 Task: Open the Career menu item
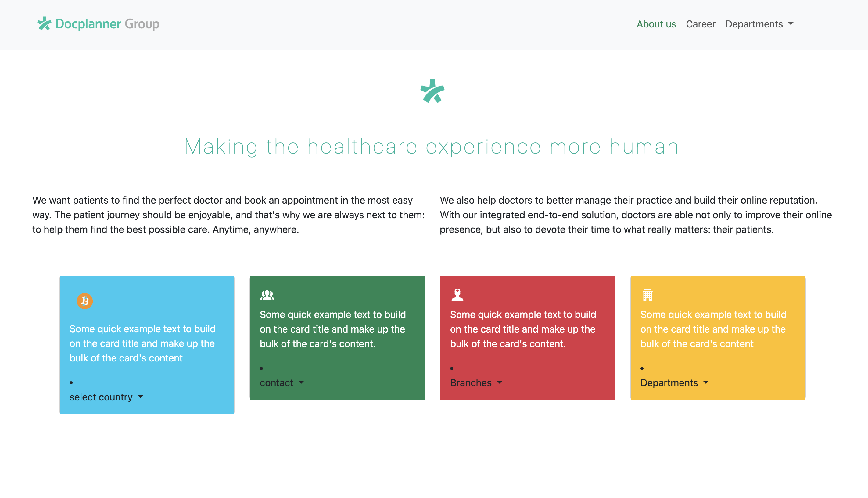700,24
